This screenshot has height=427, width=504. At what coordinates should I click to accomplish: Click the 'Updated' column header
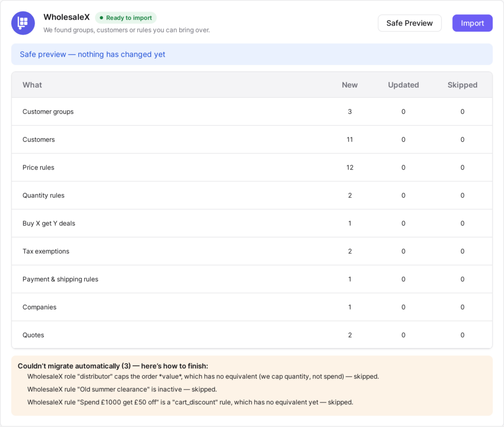point(404,85)
